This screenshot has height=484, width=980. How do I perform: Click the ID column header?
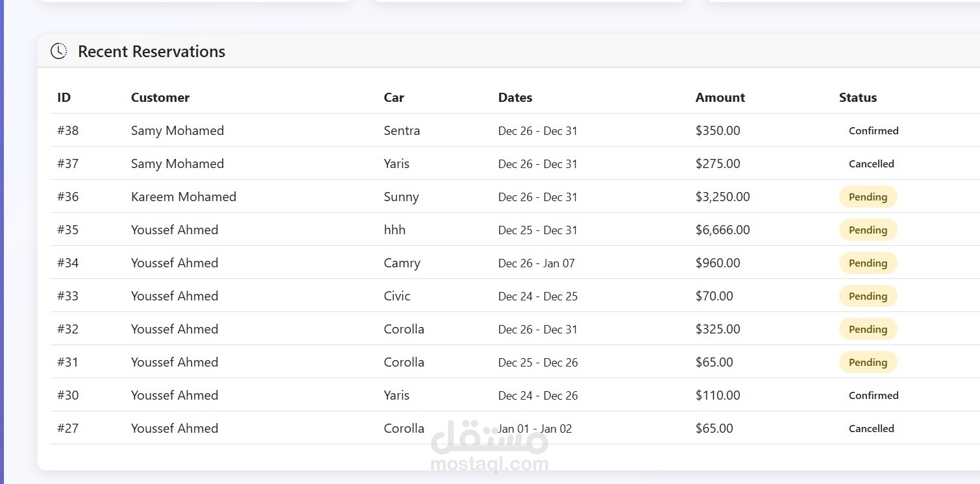click(64, 98)
